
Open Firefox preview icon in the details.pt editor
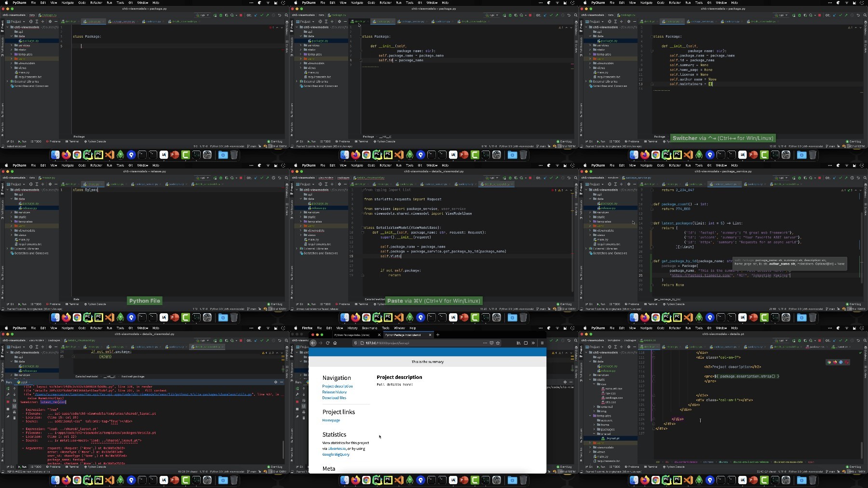pos(835,362)
